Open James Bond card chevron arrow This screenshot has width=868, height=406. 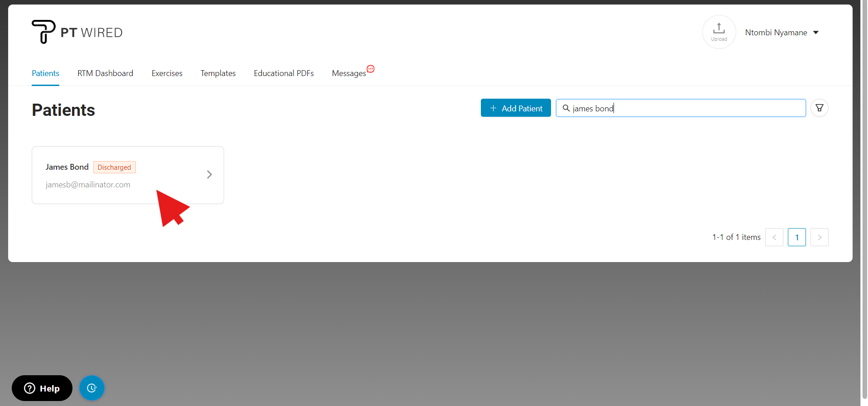[209, 175]
